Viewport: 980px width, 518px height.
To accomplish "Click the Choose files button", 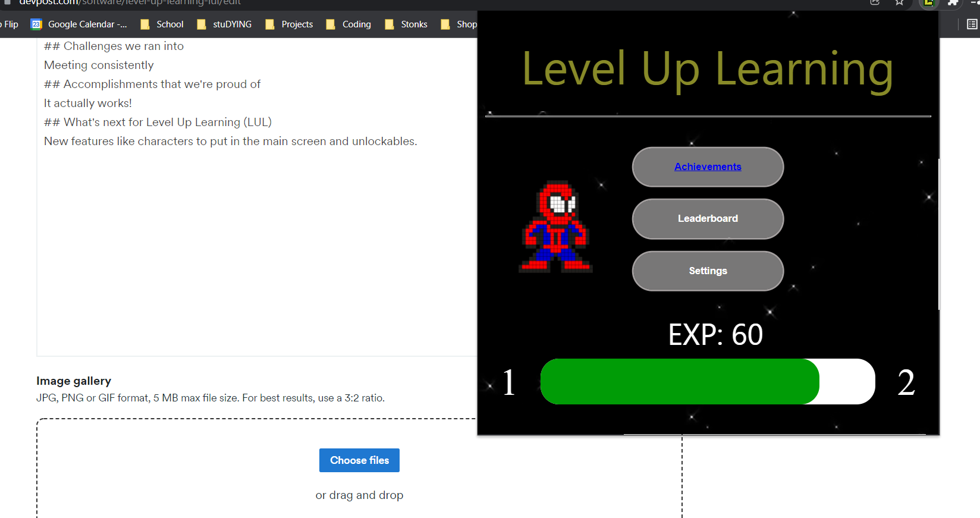I will click(x=359, y=460).
